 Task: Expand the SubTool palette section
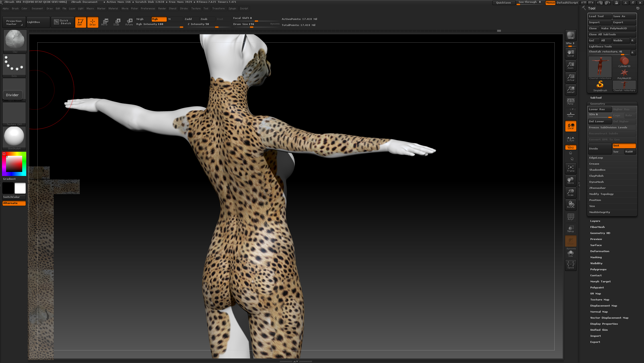596,98
